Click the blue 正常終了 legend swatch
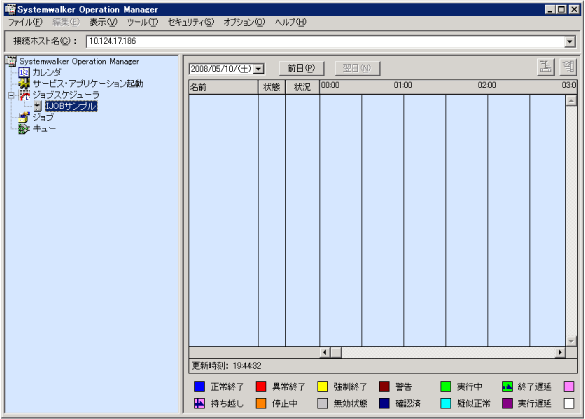This screenshot has height=419, width=585. (199, 387)
